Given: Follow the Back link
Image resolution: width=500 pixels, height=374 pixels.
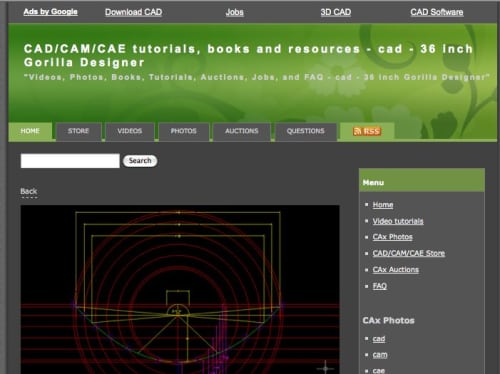Looking at the screenshot, I should 29,191.
